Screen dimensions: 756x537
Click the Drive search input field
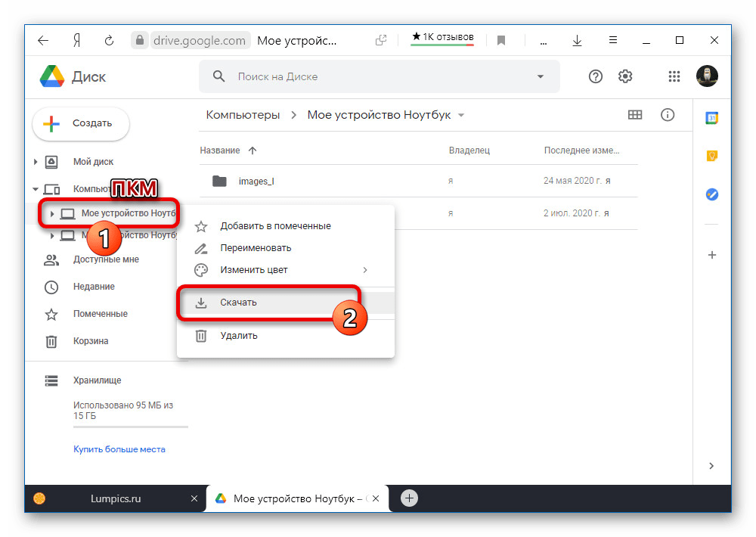380,76
